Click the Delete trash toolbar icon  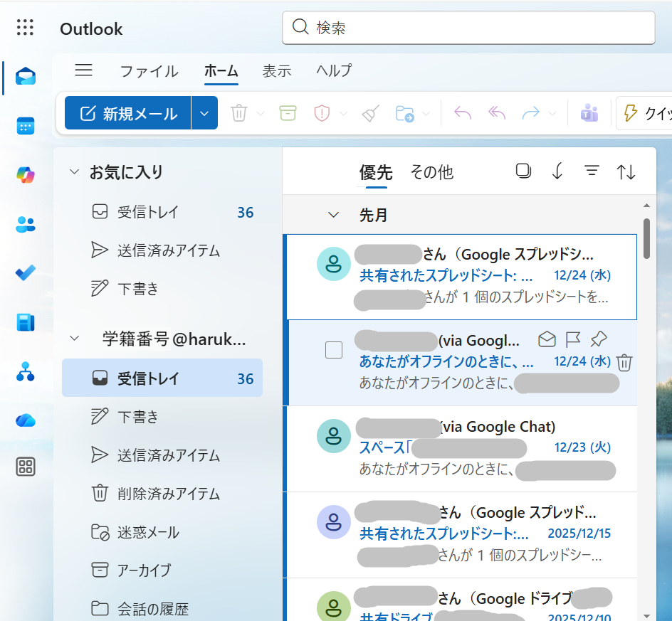coord(238,114)
